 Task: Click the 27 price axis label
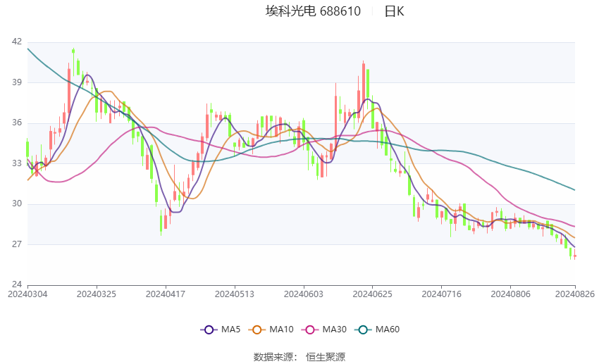(17, 244)
